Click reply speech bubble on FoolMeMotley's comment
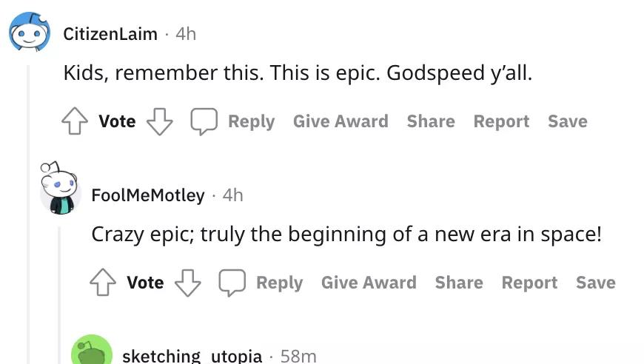644x364 pixels. click(x=232, y=283)
